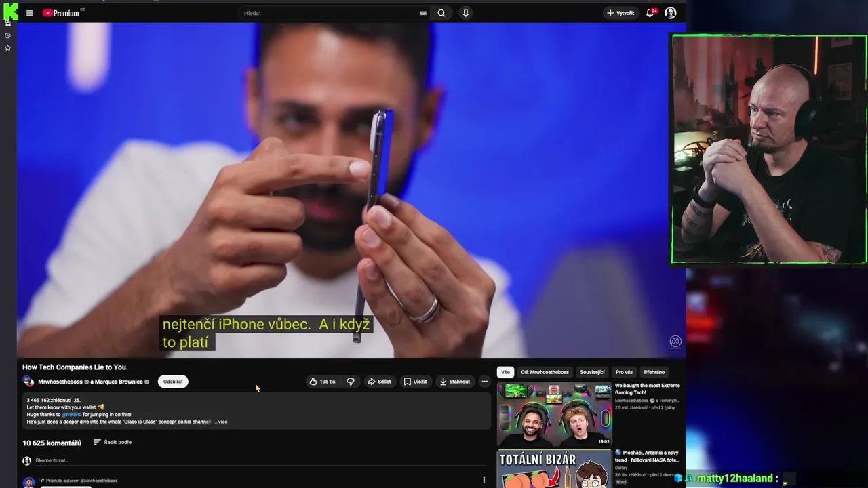Open notifications bell
This screenshot has width=868, height=488.
650,13
